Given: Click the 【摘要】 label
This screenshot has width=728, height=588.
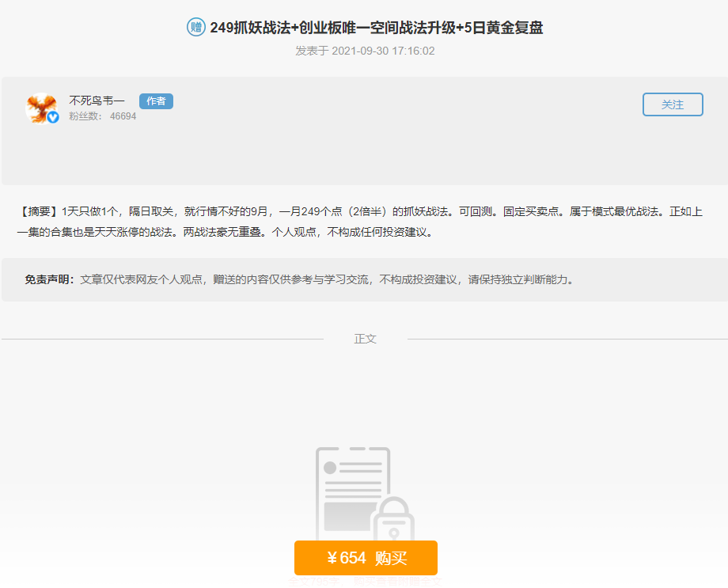Looking at the screenshot, I should [x=39, y=212].
